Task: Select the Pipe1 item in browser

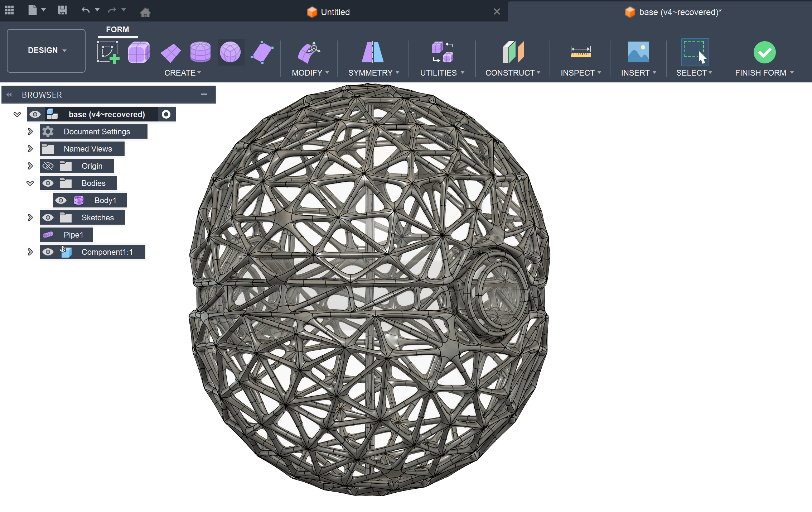Action: click(73, 235)
